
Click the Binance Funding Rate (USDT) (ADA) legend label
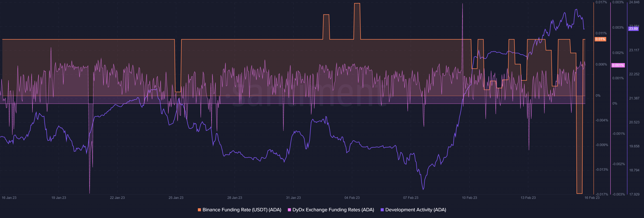(242, 210)
